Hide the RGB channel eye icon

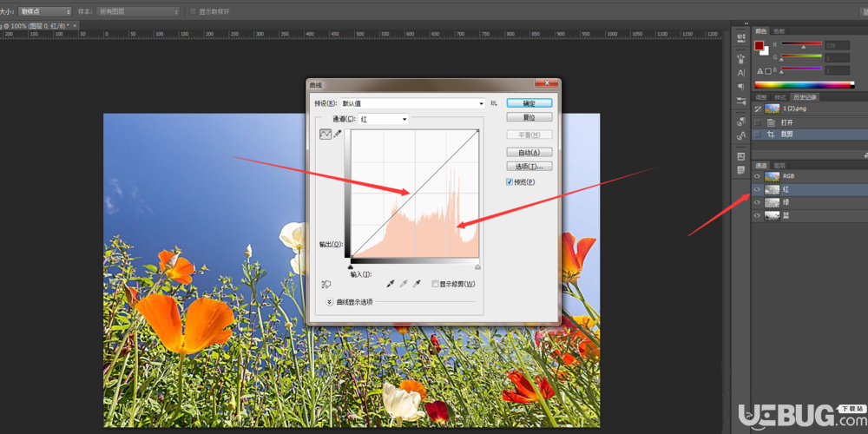pyautogui.click(x=757, y=176)
